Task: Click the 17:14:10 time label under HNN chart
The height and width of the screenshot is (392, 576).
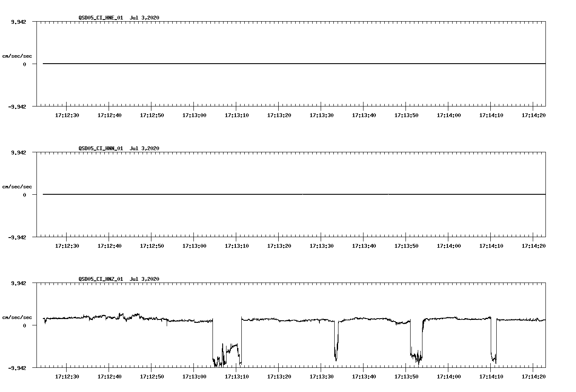Action: click(491, 246)
